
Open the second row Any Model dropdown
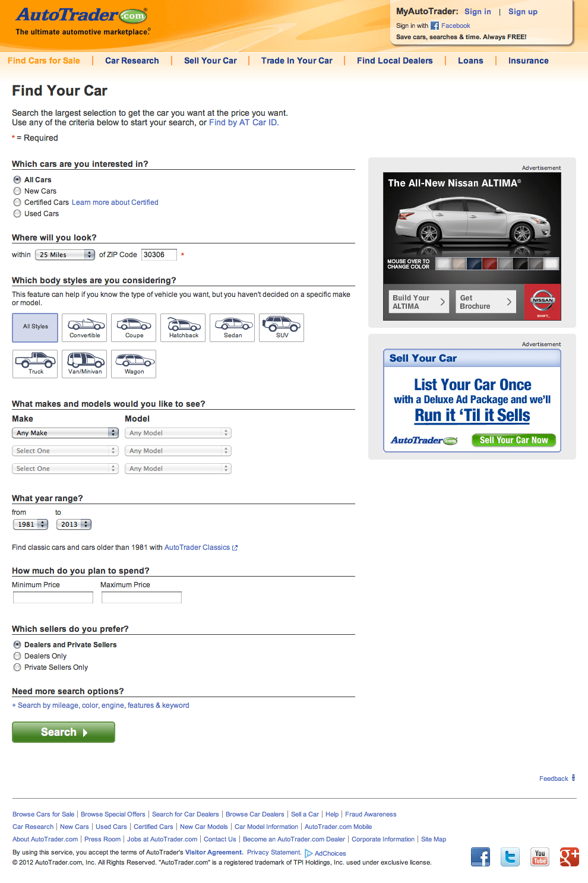coord(178,451)
